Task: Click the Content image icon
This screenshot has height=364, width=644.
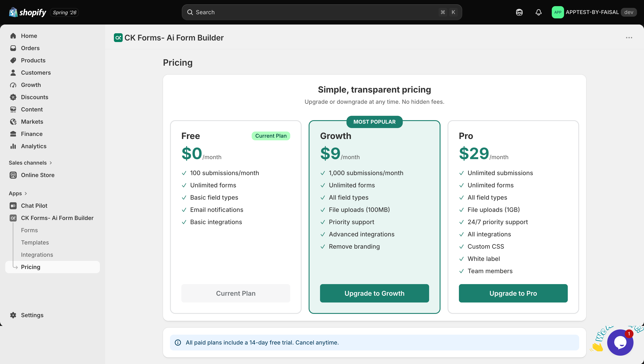Action: click(x=13, y=109)
